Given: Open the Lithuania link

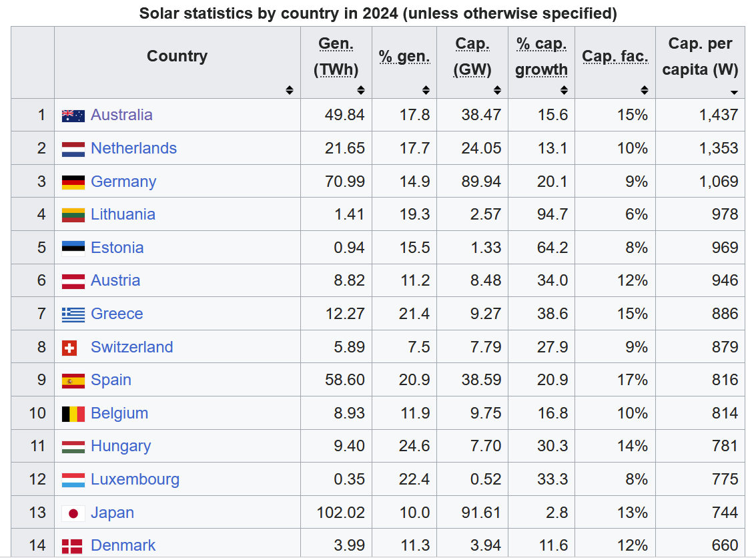Looking at the screenshot, I should coord(123,214).
